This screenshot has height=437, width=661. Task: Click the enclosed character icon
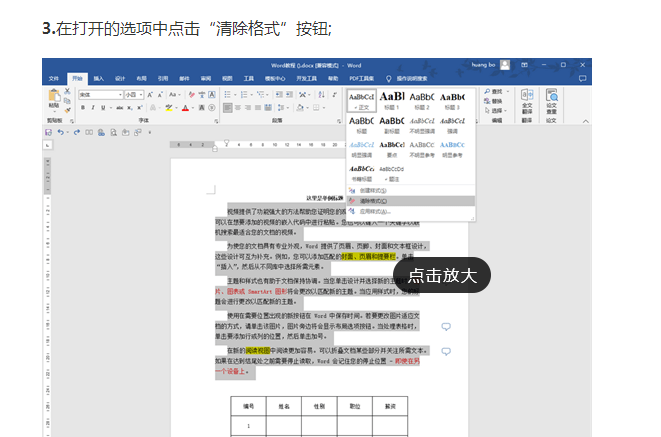(x=212, y=108)
